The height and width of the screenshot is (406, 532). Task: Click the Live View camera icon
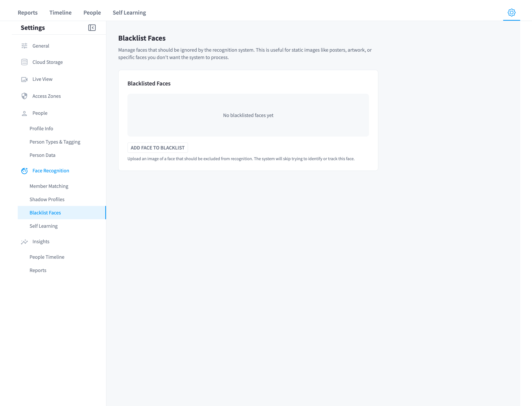click(24, 79)
